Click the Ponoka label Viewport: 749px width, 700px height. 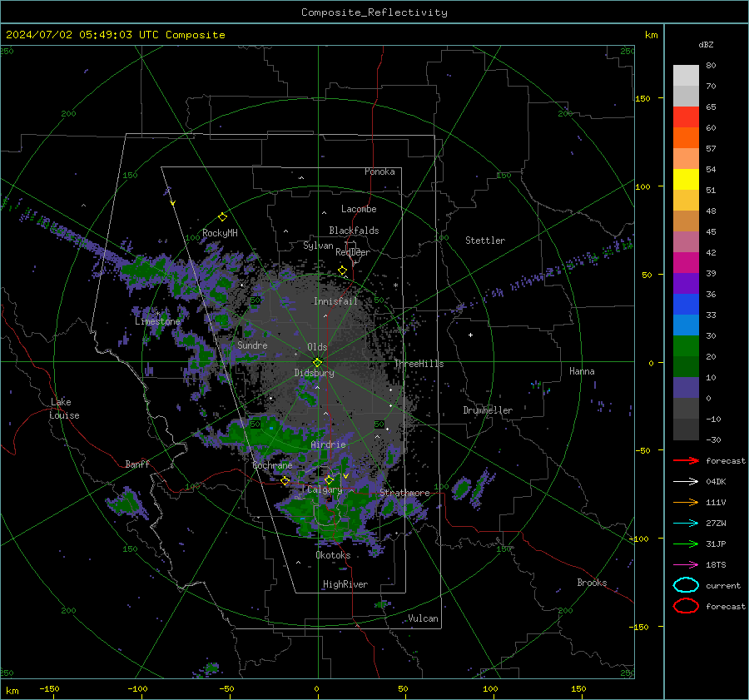(x=379, y=171)
